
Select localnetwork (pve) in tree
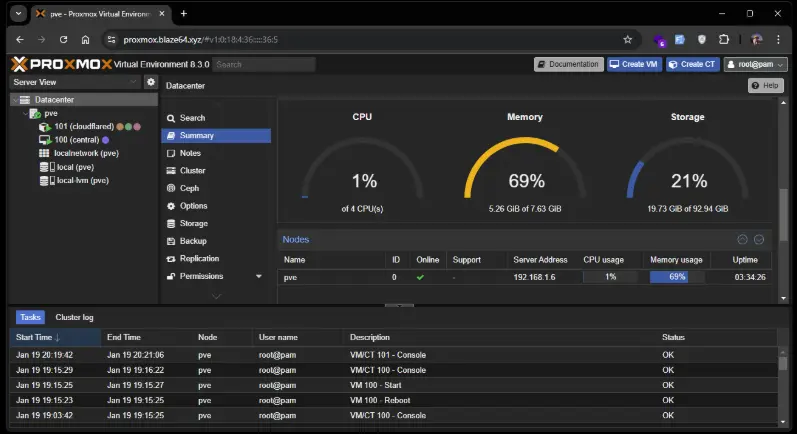[x=86, y=153]
